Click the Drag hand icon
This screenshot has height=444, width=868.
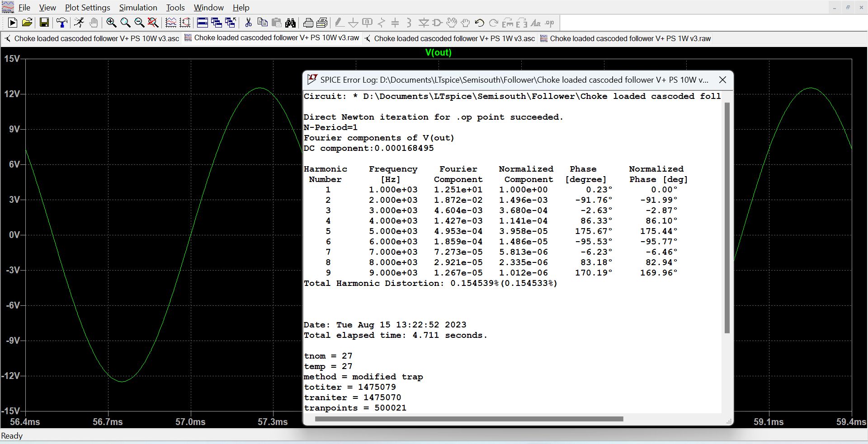click(x=466, y=23)
